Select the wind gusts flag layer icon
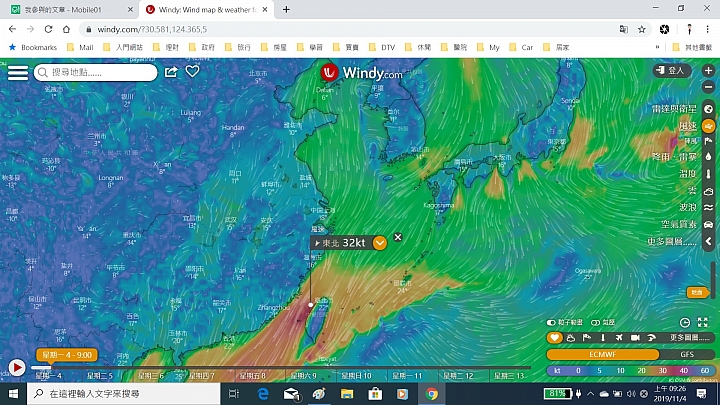Image resolution: width=720 pixels, height=405 pixels. (708, 141)
